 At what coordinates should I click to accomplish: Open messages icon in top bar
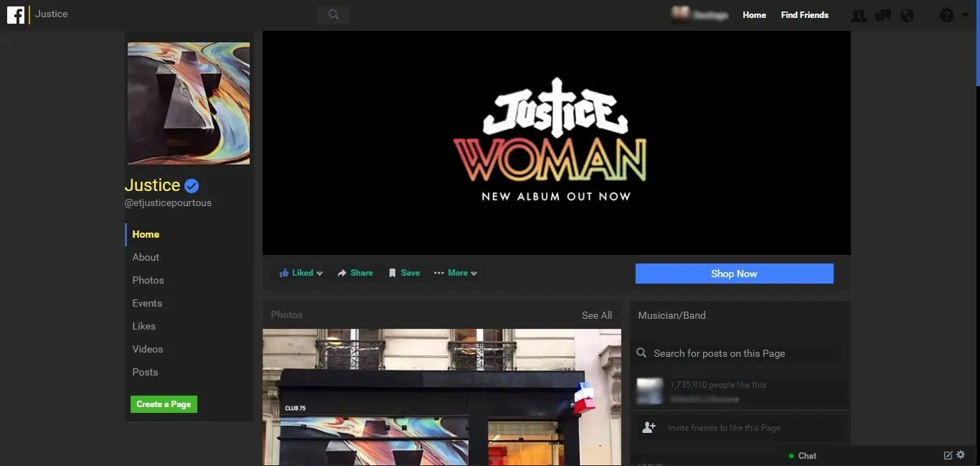pos(883,15)
